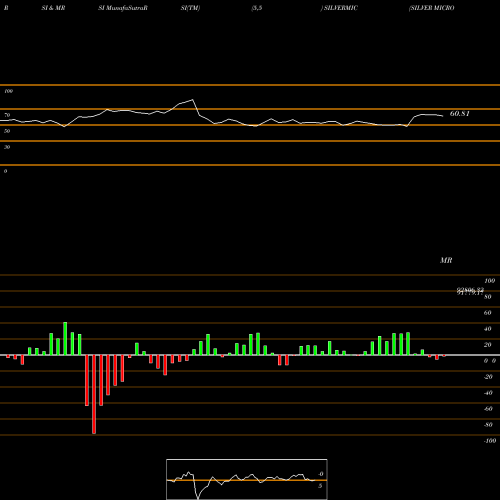Click the MR axis label -40

coord(488,393)
